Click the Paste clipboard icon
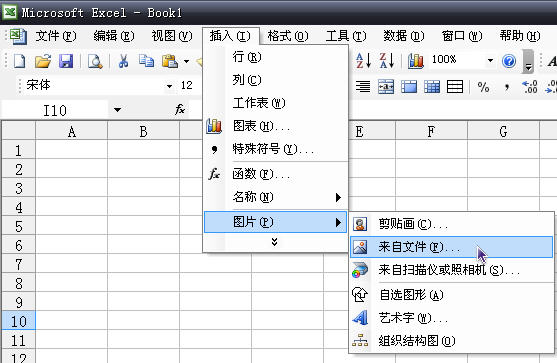Screen dimensions: 557x363 pos(170,61)
